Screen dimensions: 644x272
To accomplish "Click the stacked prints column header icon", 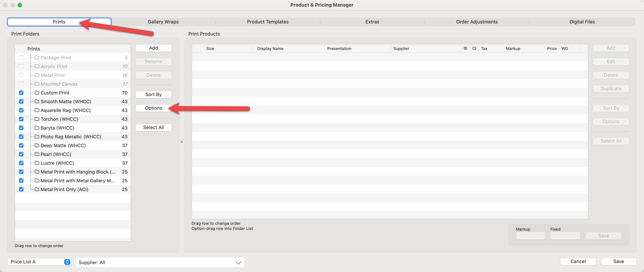I will tap(465, 48).
